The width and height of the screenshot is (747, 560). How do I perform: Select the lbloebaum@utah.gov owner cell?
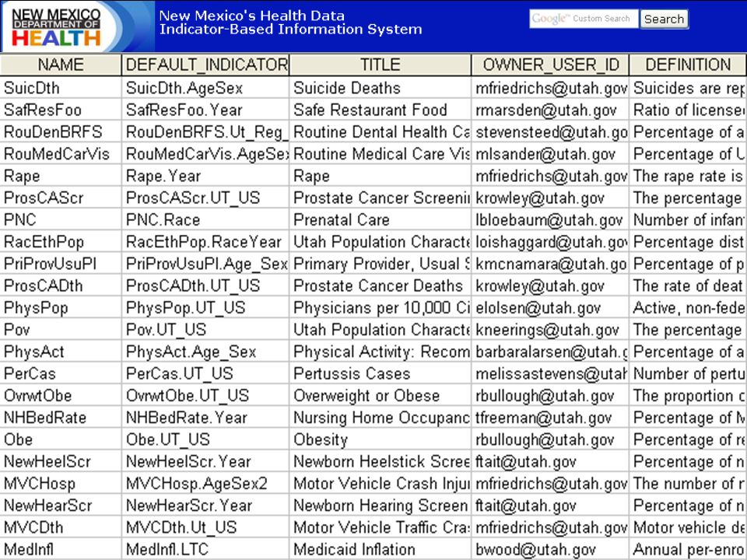[x=550, y=219]
